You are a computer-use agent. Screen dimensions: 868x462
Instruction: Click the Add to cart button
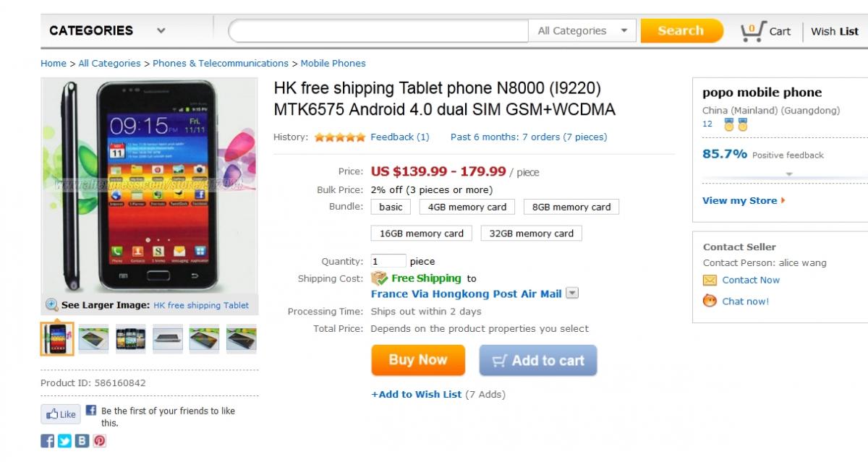(538, 360)
